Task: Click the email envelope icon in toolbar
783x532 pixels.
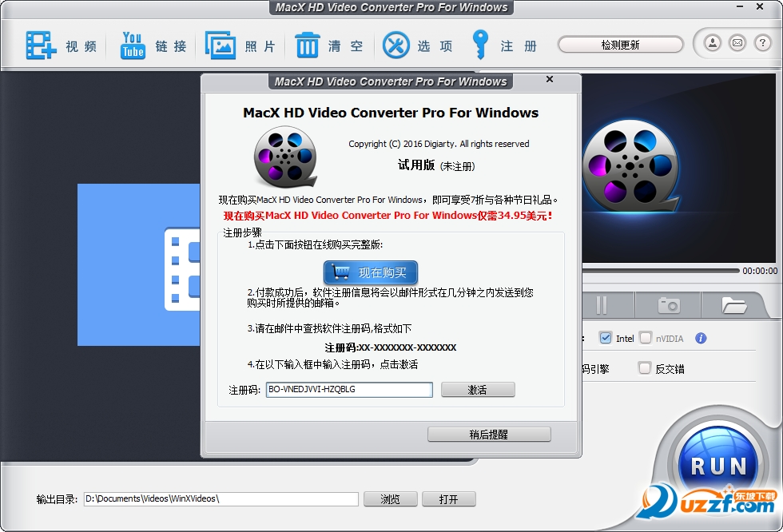Action: [737, 43]
